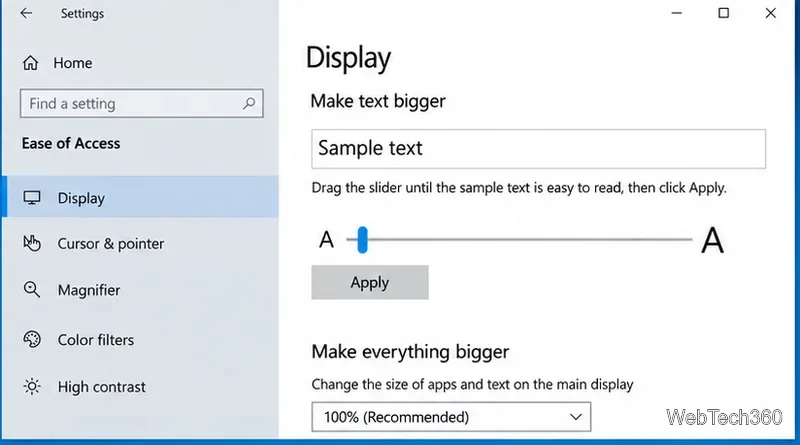800x445 pixels.
Task: Click the High contrast sun icon
Action: [32, 387]
